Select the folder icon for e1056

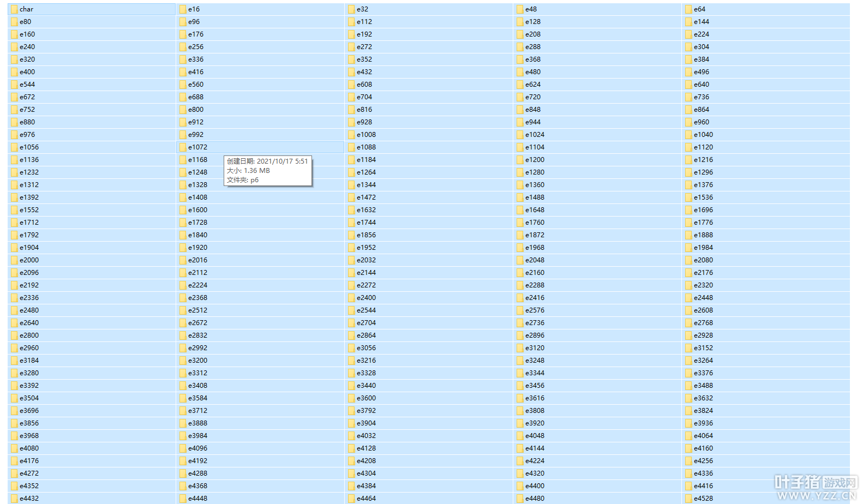[14, 147]
